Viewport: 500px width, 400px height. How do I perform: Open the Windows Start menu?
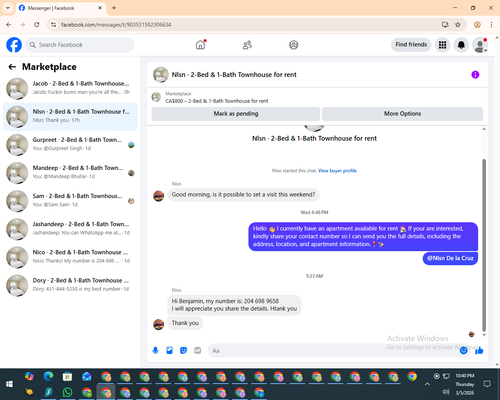(x=9, y=384)
